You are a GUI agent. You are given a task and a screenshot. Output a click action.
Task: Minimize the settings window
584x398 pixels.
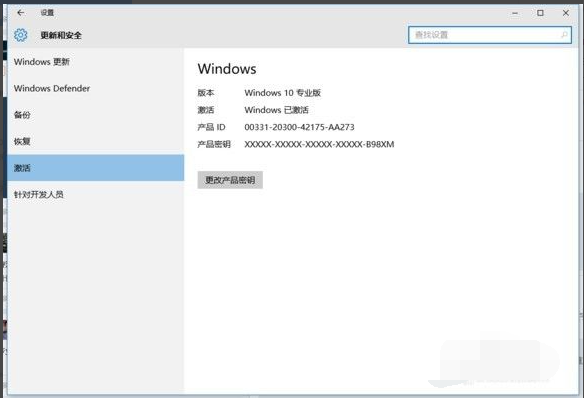pyautogui.click(x=515, y=13)
